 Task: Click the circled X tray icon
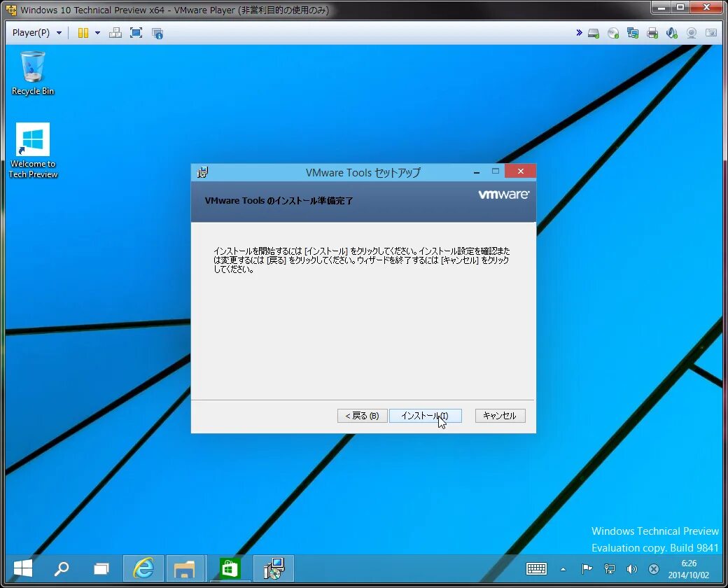654,568
